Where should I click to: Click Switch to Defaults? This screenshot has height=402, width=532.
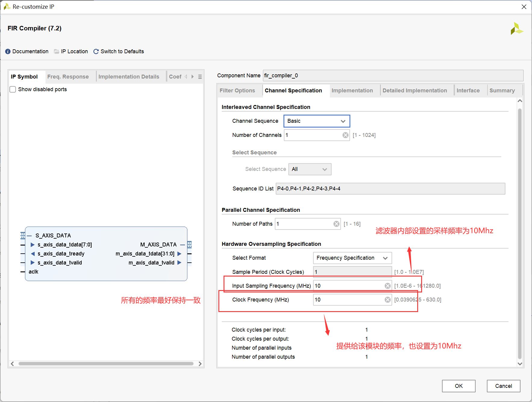(122, 51)
